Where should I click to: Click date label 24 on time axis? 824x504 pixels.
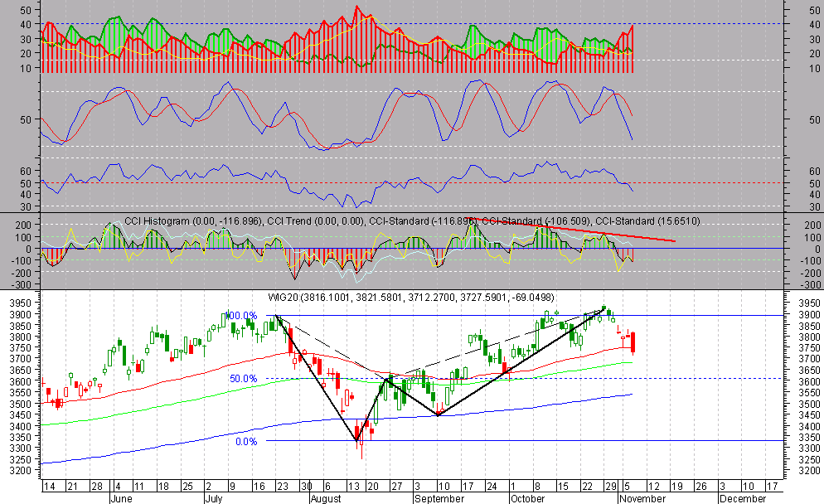tap(492, 486)
